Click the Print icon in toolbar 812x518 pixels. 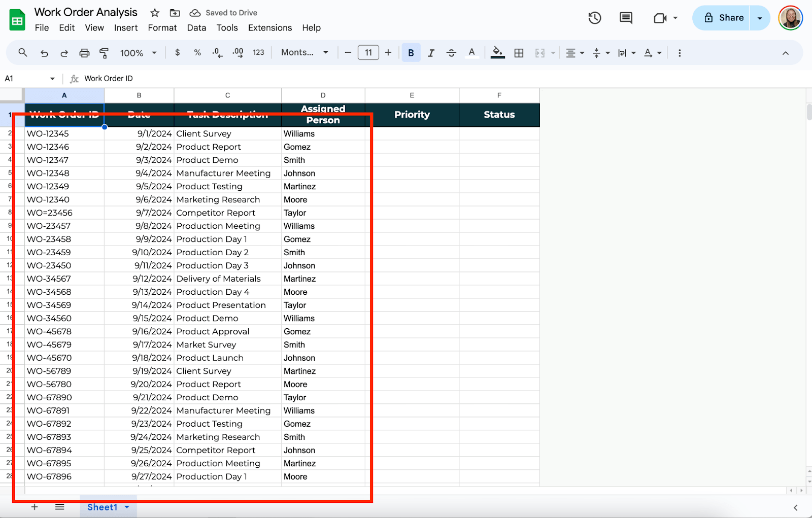(84, 53)
